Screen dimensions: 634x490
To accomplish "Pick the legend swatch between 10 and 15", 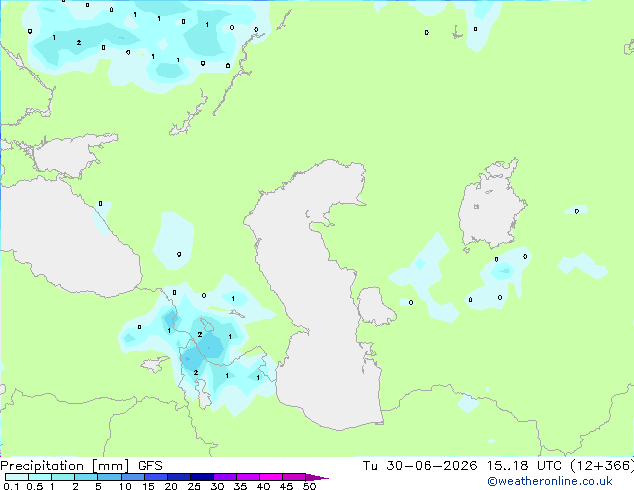I will 132,477.
